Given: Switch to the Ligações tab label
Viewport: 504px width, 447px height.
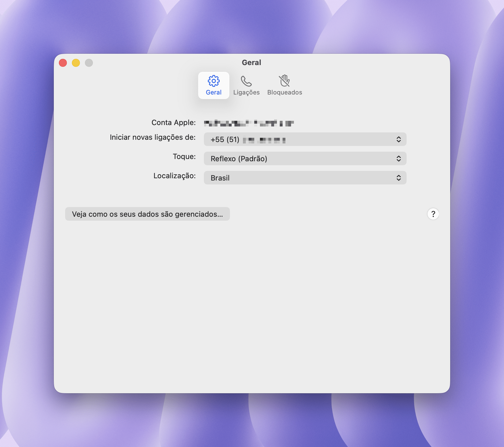Looking at the screenshot, I should [246, 93].
